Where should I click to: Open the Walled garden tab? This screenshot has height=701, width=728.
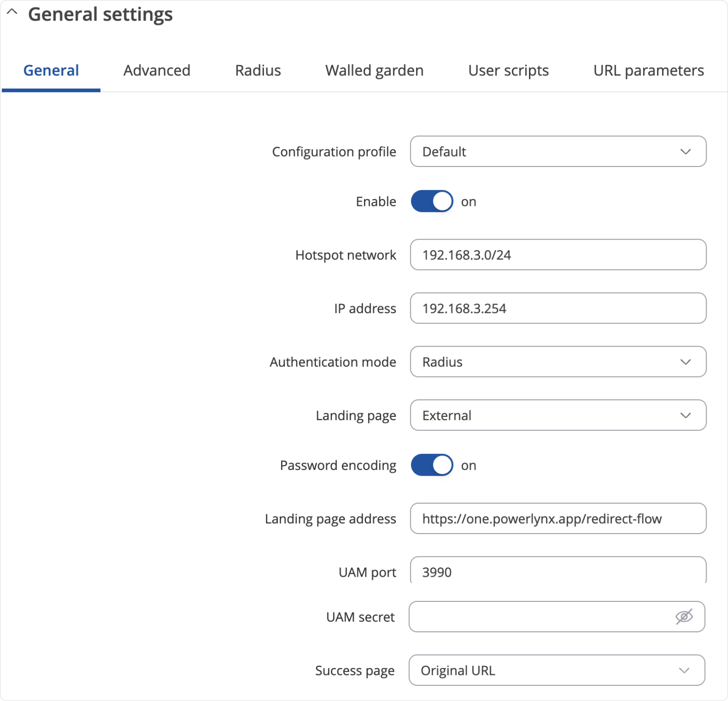pos(374,71)
